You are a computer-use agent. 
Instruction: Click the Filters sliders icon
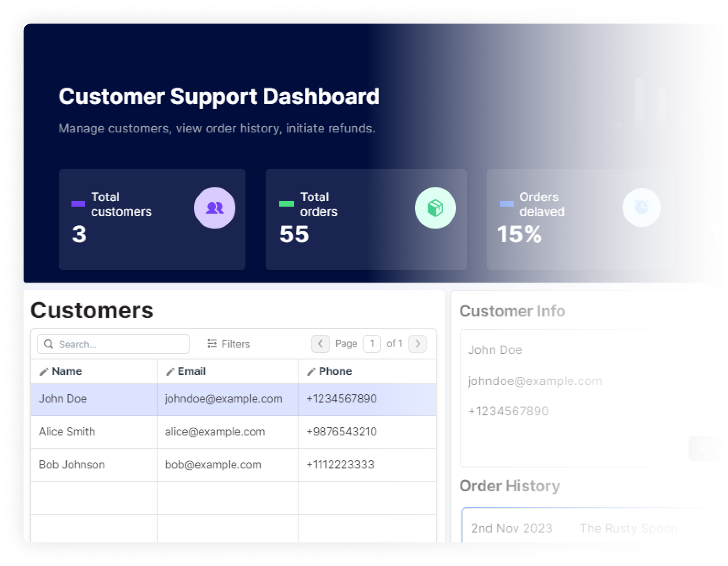click(x=212, y=344)
